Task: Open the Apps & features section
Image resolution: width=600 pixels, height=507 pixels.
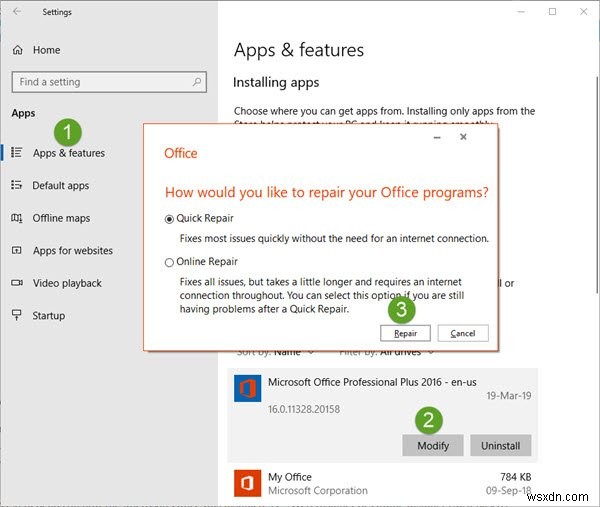Action: 69,153
